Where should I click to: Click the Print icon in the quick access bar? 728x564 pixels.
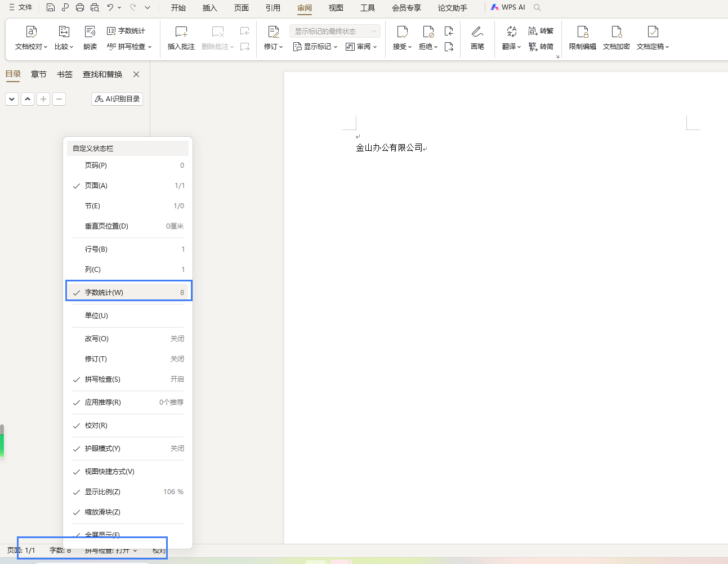(80, 7)
